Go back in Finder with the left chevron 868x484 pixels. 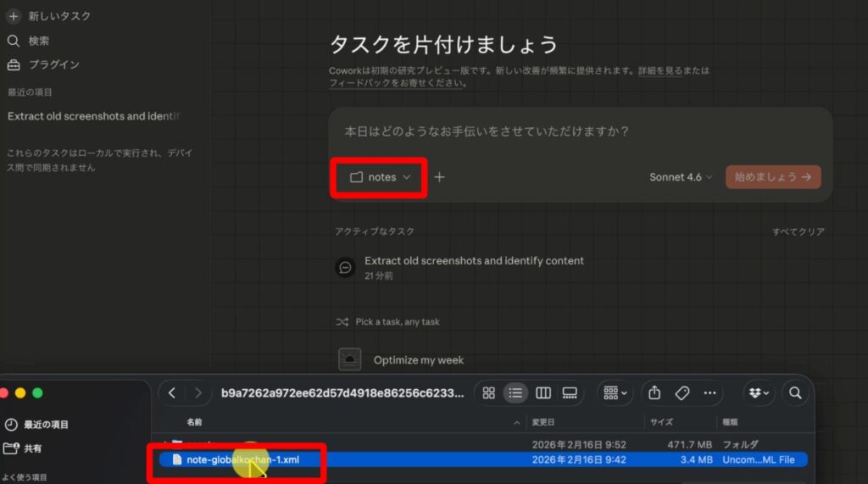click(171, 393)
